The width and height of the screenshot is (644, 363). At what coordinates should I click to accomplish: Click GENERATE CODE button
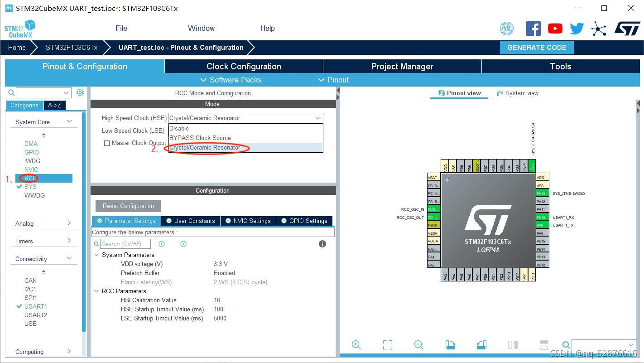(537, 48)
